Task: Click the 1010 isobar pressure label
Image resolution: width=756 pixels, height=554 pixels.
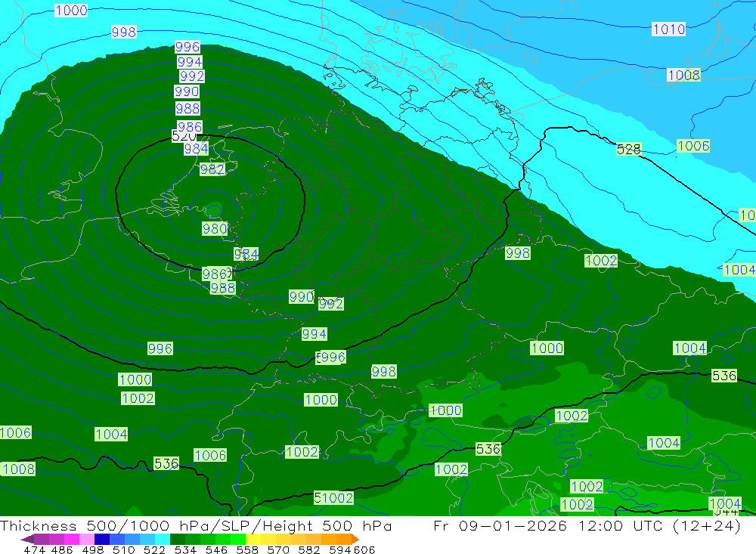Action: (x=668, y=29)
